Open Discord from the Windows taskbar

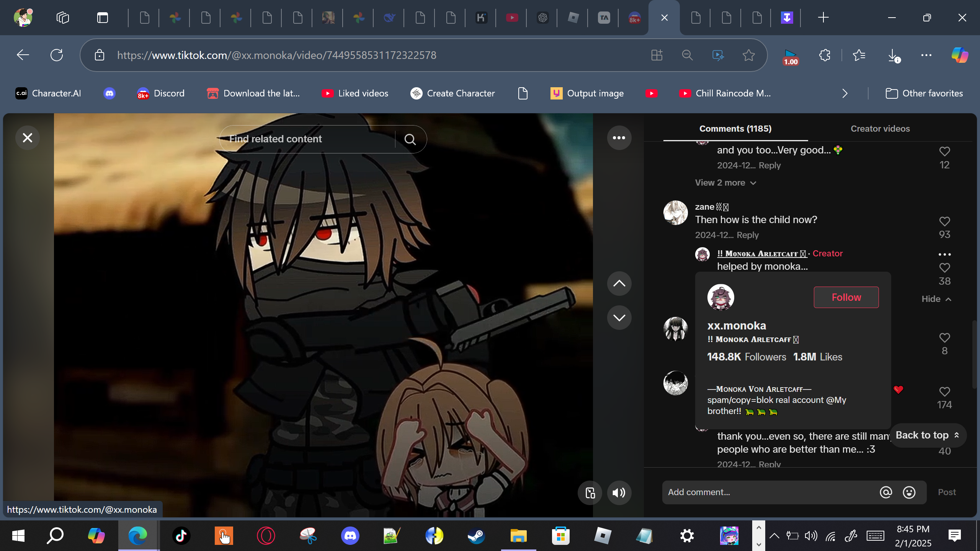tap(350, 536)
